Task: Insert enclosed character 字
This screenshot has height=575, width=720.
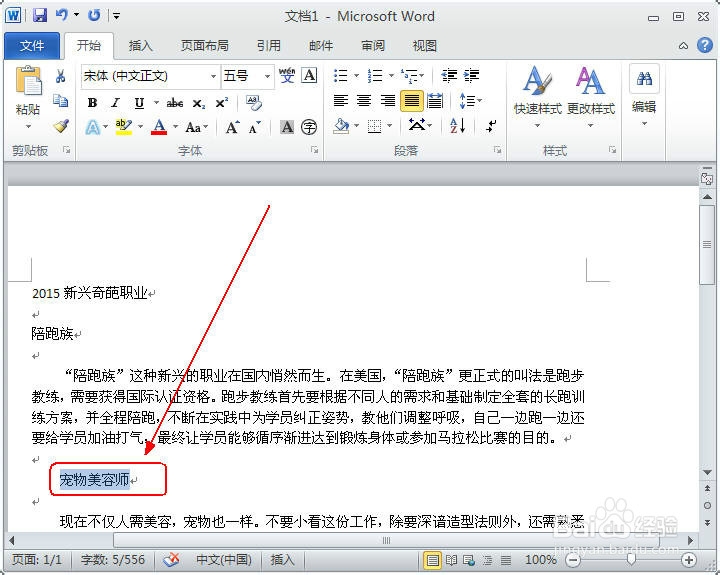Action: [x=309, y=127]
